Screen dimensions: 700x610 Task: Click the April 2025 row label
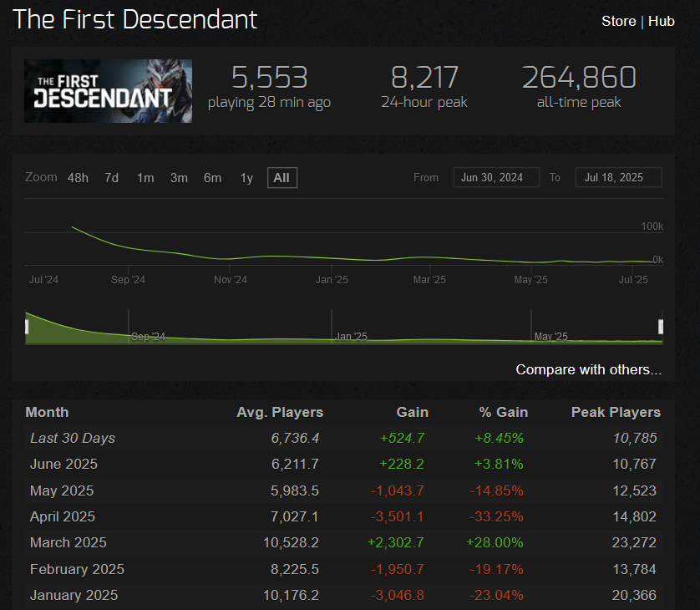pyautogui.click(x=63, y=516)
